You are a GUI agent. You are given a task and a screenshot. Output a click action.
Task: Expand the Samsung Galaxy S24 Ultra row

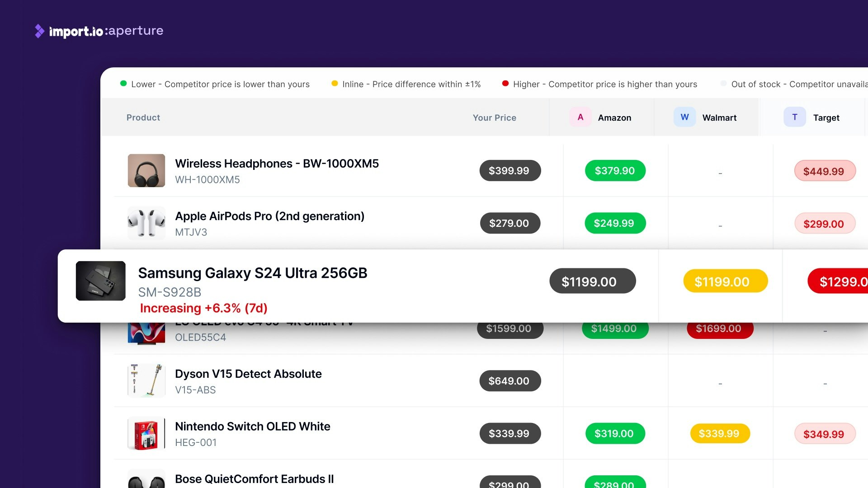(253, 273)
